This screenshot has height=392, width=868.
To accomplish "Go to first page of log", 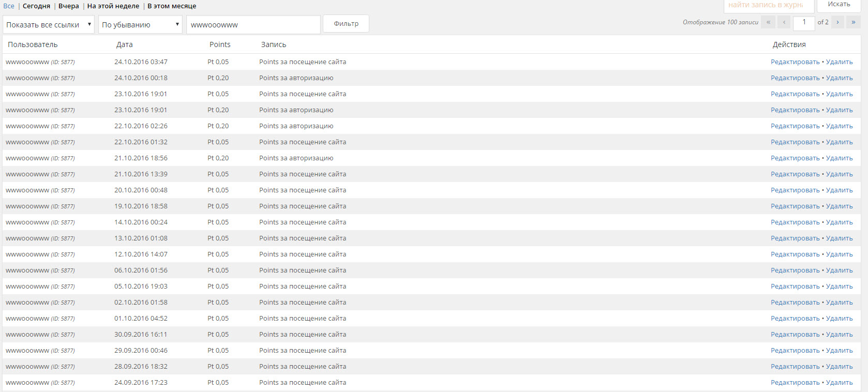I will [x=768, y=22].
